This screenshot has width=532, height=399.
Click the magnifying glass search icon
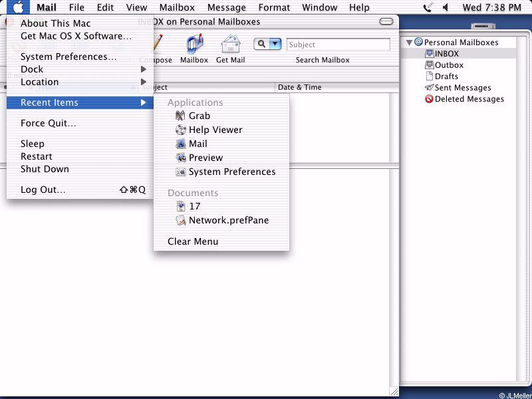point(261,44)
